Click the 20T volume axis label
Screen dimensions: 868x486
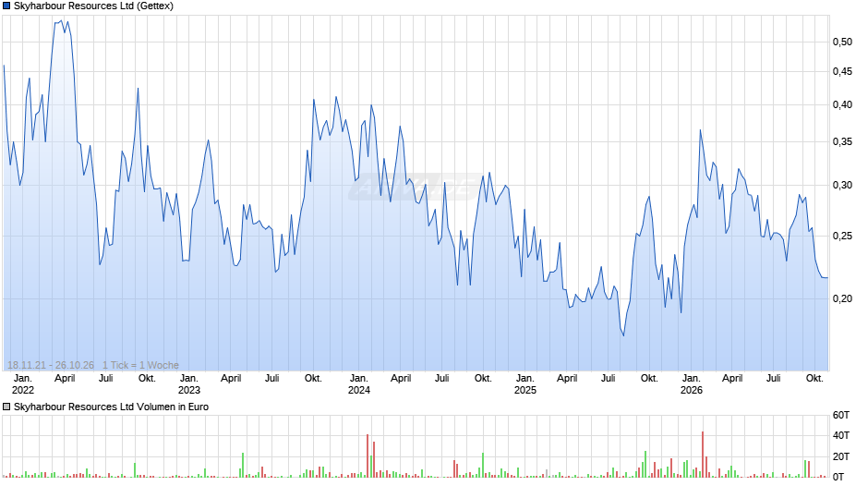tap(841, 456)
